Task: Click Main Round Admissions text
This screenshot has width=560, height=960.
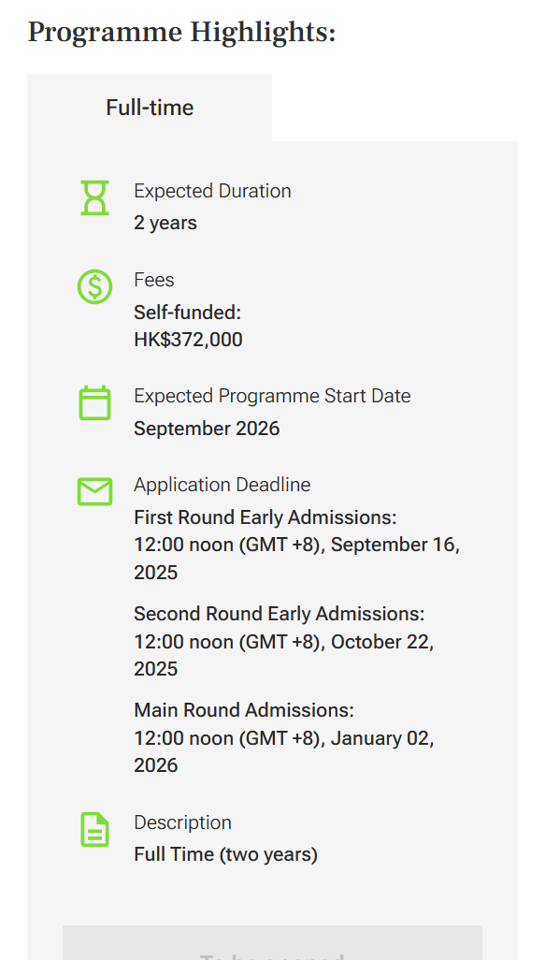Action: coord(244,710)
